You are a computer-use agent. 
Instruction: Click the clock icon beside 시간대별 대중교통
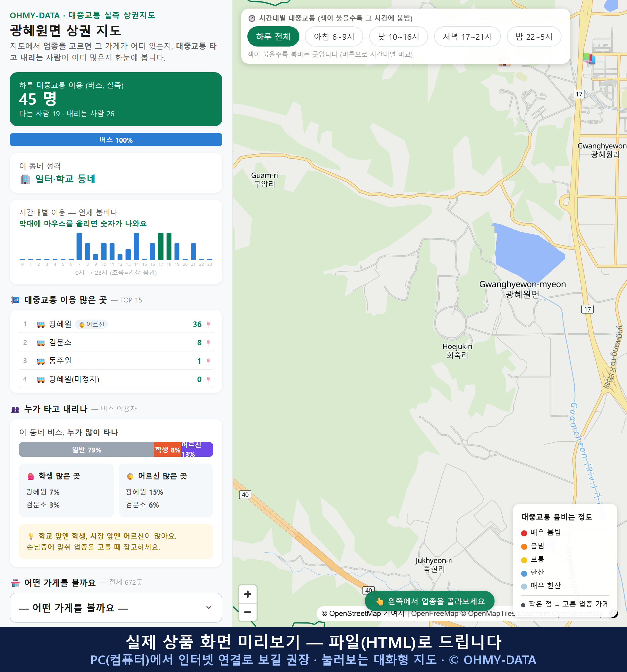coord(252,18)
